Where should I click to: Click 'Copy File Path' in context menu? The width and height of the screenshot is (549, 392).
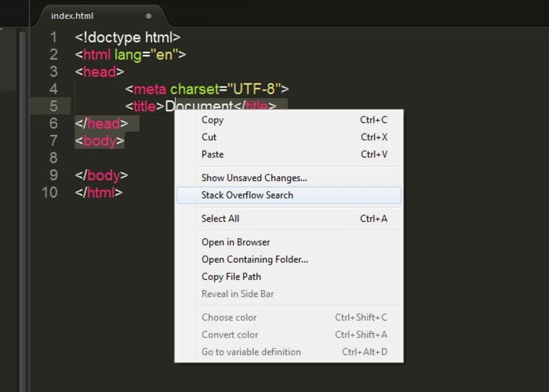tap(231, 276)
